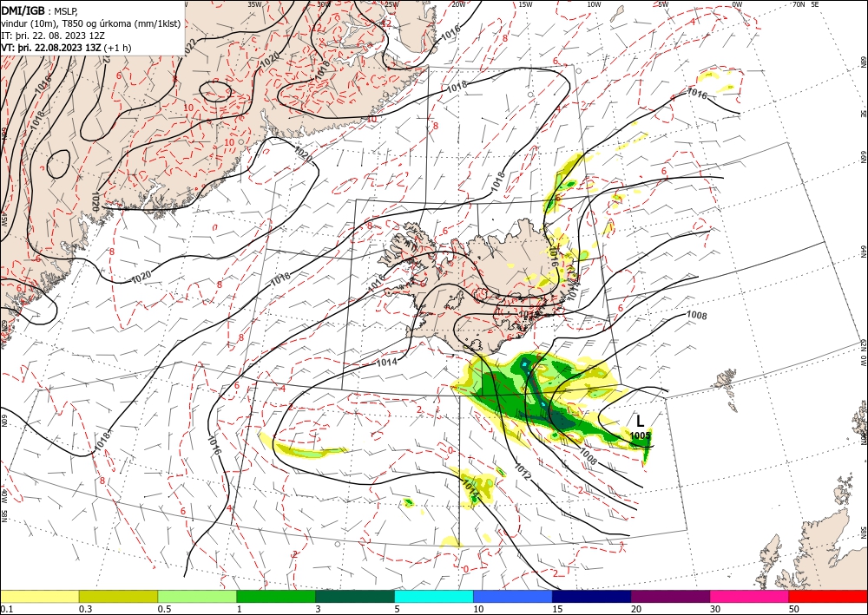Click the 'vindur (10m), T850 og úrkoma' line
The height and width of the screenshot is (615, 868).
(89, 23)
